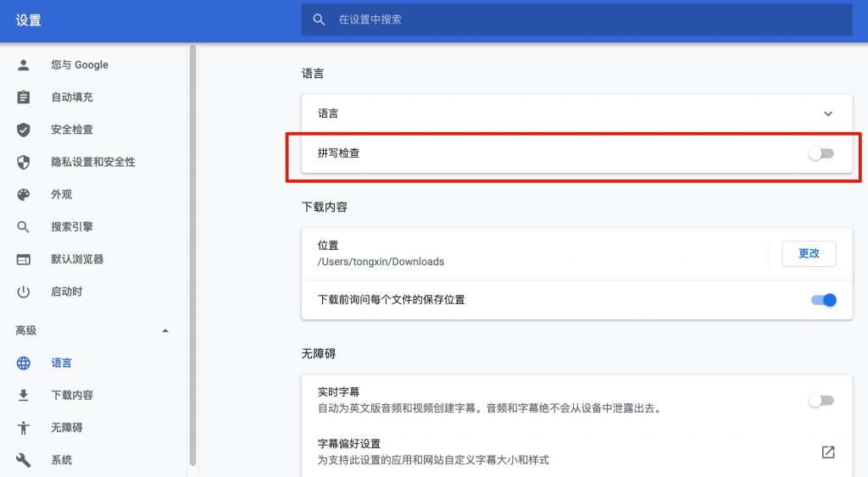Viewport: 868px width, 477px height.
Task: Click the shield check icon for 安全检查
Action: click(23, 130)
